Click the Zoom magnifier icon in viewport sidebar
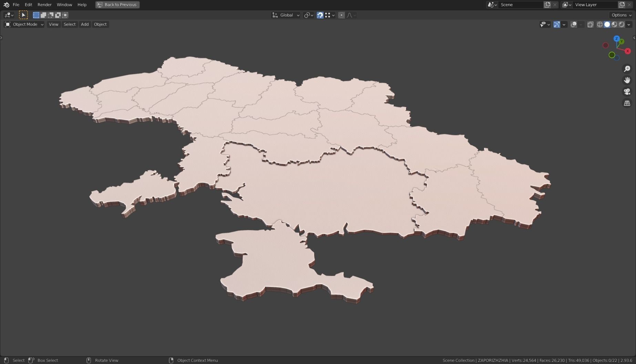Image resolution: width=636 pixels, height=364 pixels. tap(627, 69)
